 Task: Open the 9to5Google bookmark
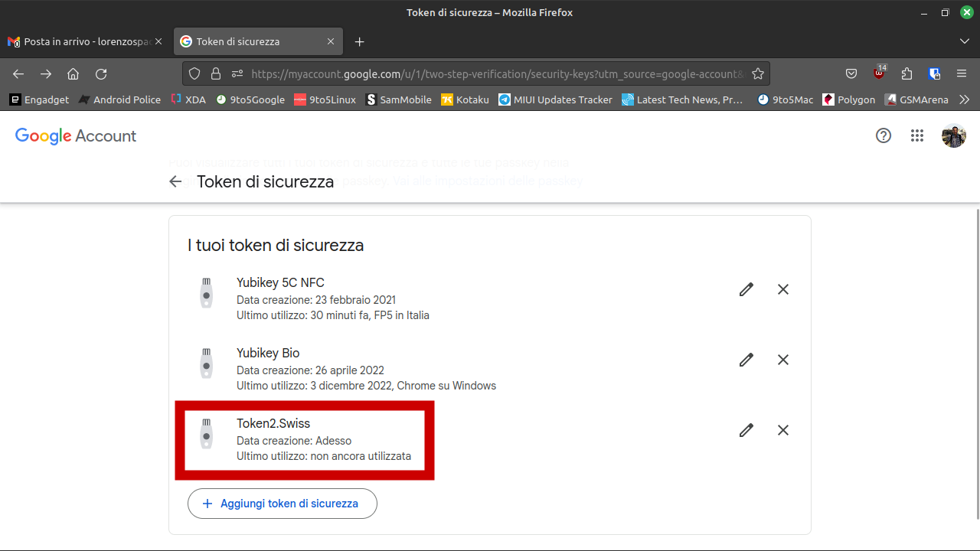[250, 99]
